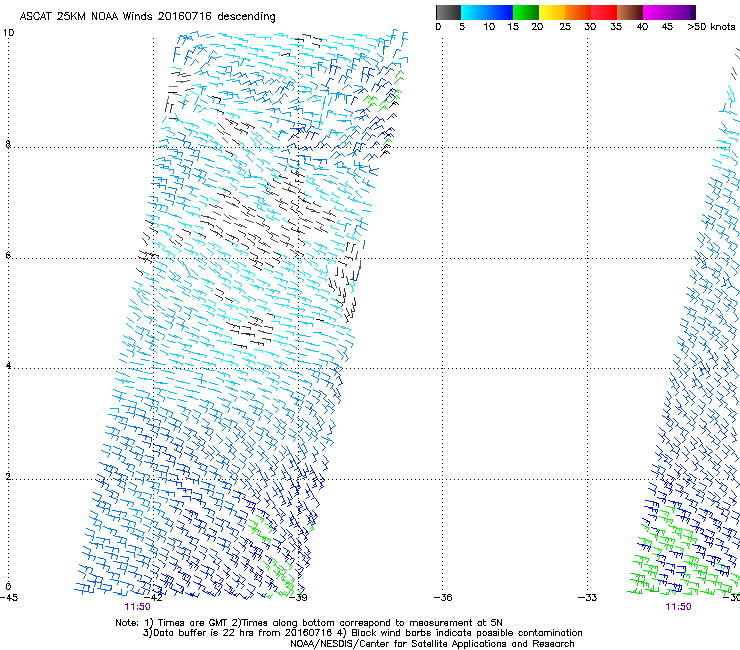Image resolution: width=740 pixels, height=650 pixels.
Task: Select the brown 35-40 knots legend color
Action: pos(630,12)
